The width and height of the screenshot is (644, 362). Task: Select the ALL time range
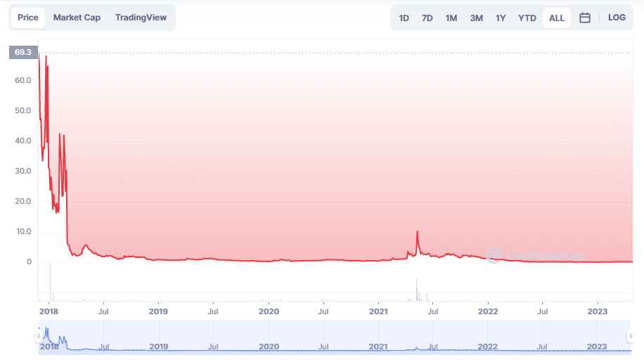pyautogui.click(x=557, y=18)
